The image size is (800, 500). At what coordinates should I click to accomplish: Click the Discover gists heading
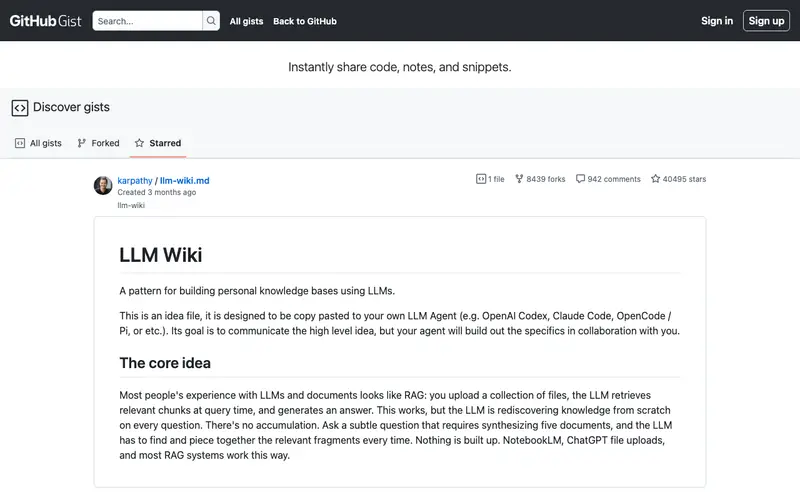click(x=71, y=107)
